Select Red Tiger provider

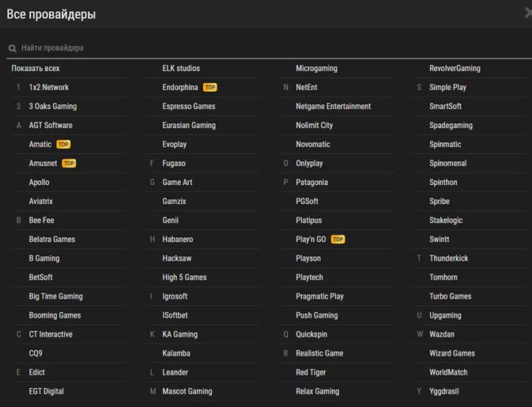click(x=311, y=372)
